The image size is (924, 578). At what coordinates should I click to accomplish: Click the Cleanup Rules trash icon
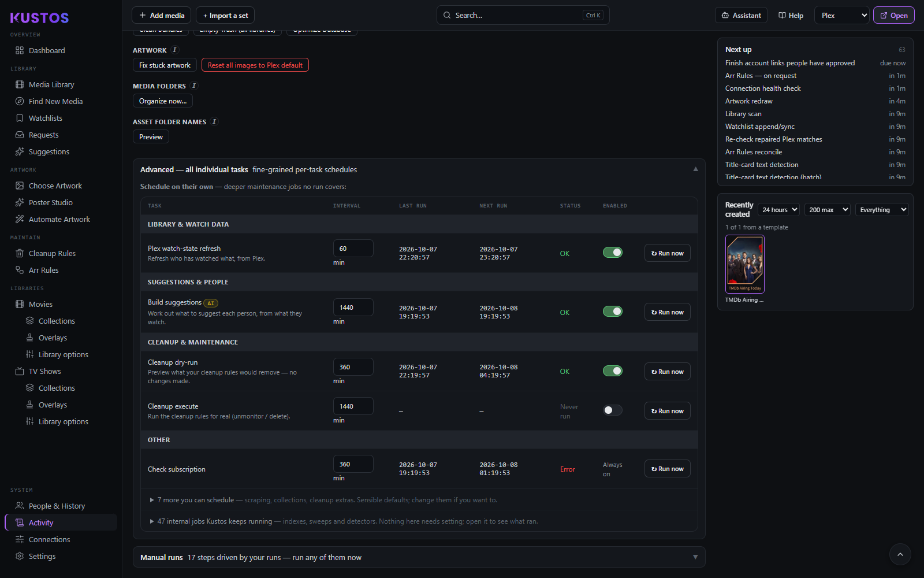pyautogui.click(x=20, y=253)
